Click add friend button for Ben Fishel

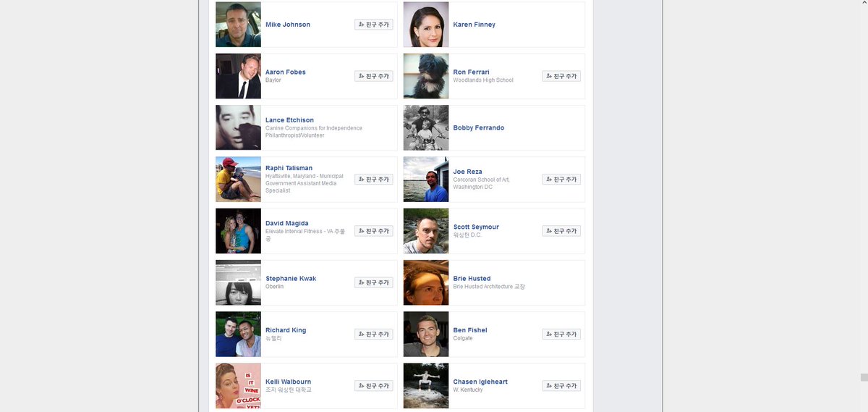[561, 335]
